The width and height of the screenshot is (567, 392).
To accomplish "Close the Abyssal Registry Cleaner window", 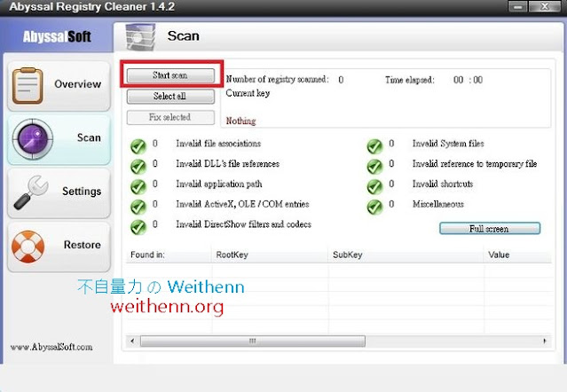I will click(x=545, y=7).
